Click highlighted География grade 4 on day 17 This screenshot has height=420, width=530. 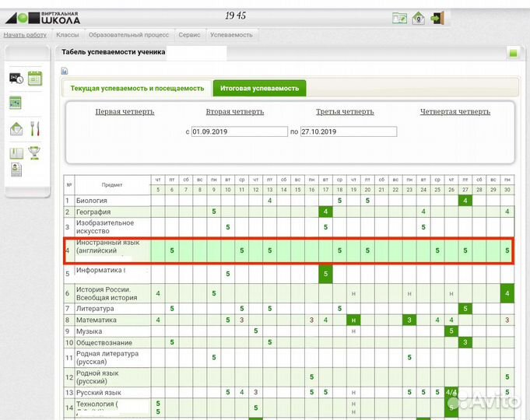tap(325, 212)
